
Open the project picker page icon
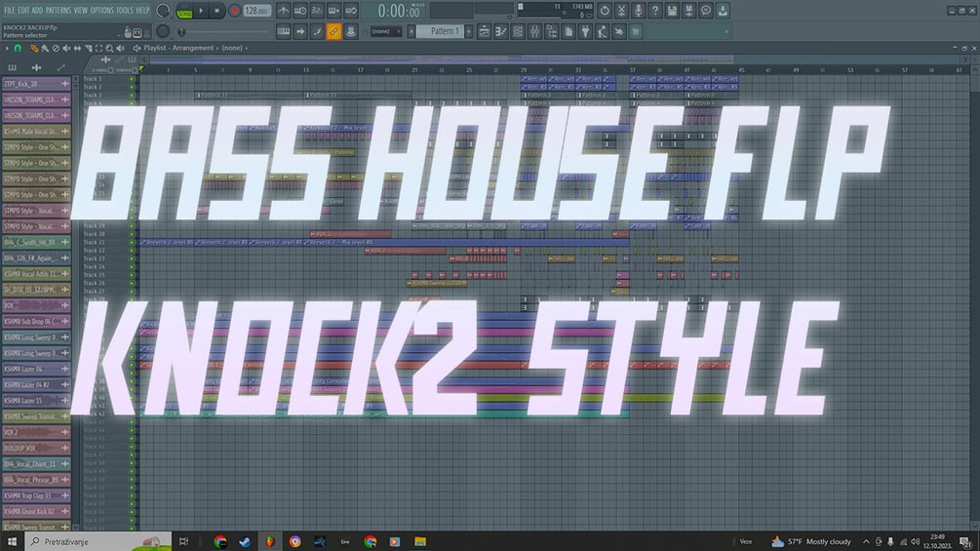tap(568, 31)
